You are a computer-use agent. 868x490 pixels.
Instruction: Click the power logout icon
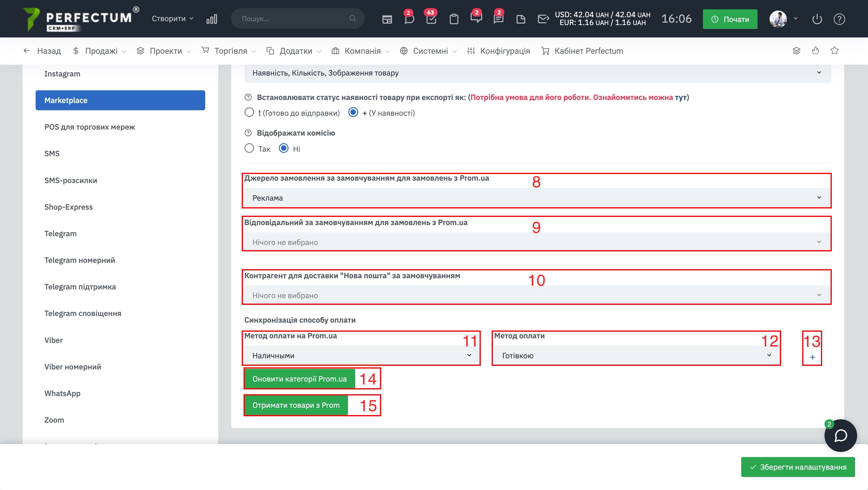click(x=817, y=19)
